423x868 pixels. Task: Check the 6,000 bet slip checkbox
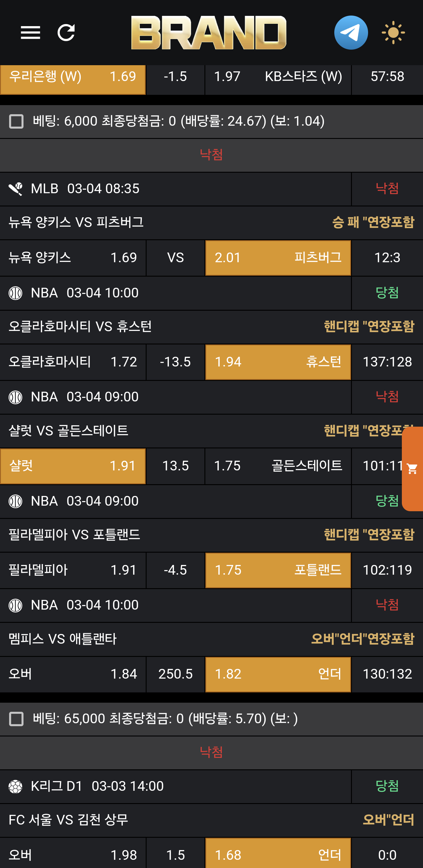click(x=16, y=122)
